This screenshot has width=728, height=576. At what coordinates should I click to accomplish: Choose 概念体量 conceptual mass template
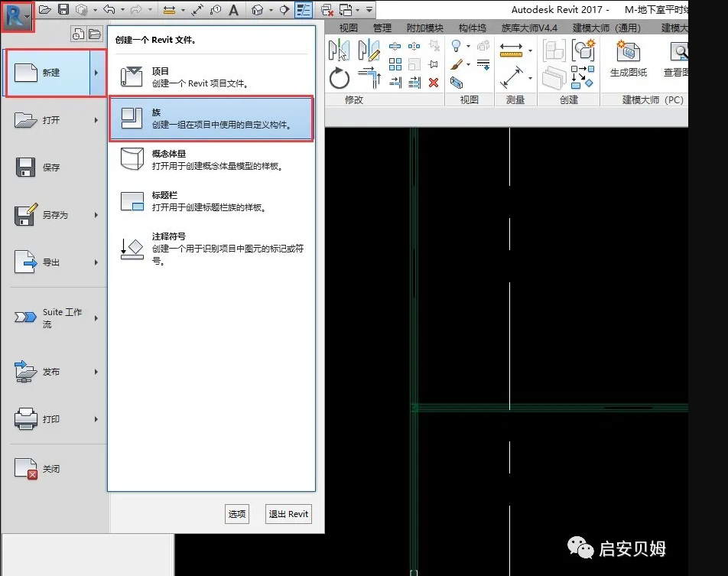click(x=211, y=159)
